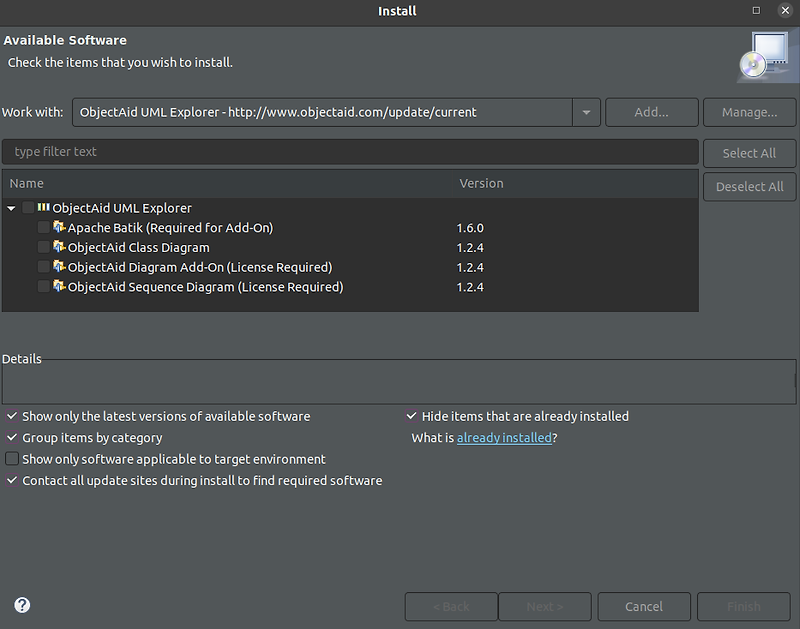Click the ObjectAid Sequence Diagram feature icon
Image resolution: width=800 pixels, height=629 pixels.
pyautogui.click(x=59, y=286)
